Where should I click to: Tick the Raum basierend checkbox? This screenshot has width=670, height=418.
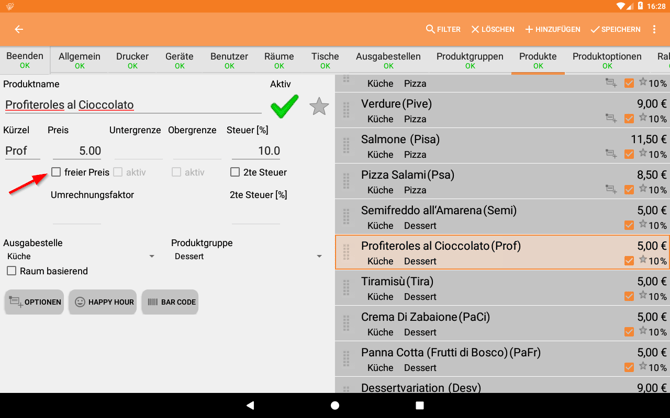12,271
